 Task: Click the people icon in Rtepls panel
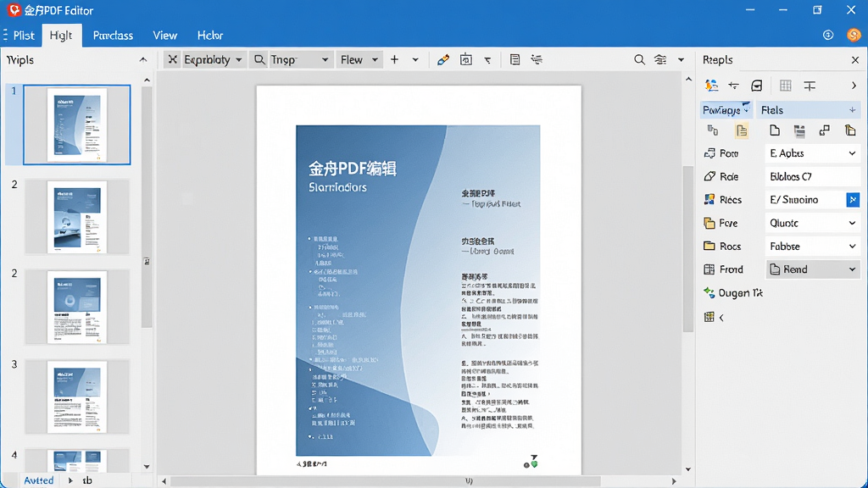tap(711, 86)
